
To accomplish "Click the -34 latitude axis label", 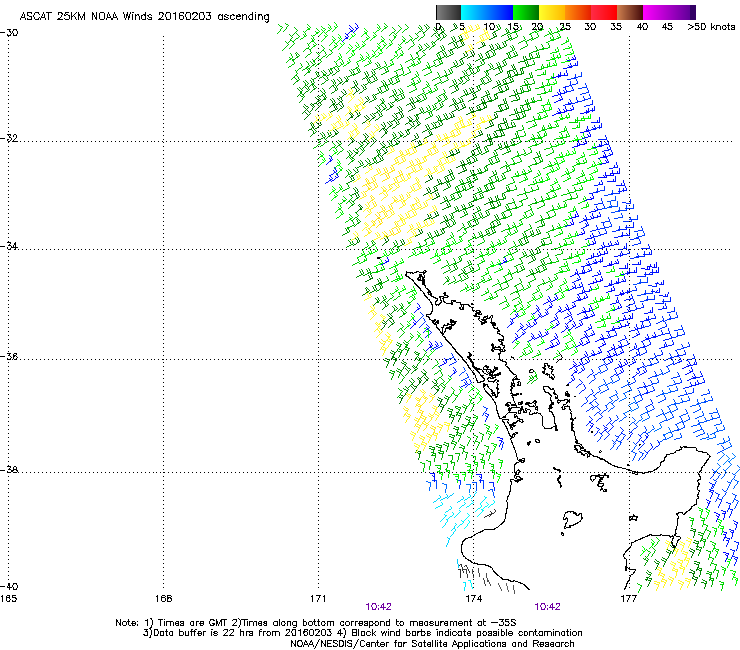I will [9, 246].
